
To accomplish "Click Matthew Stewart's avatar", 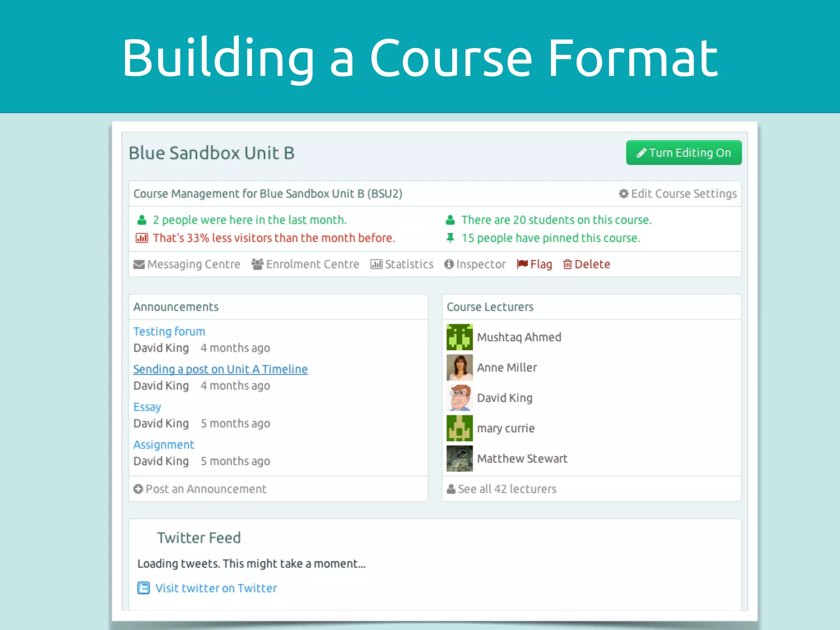I will 459,459.
